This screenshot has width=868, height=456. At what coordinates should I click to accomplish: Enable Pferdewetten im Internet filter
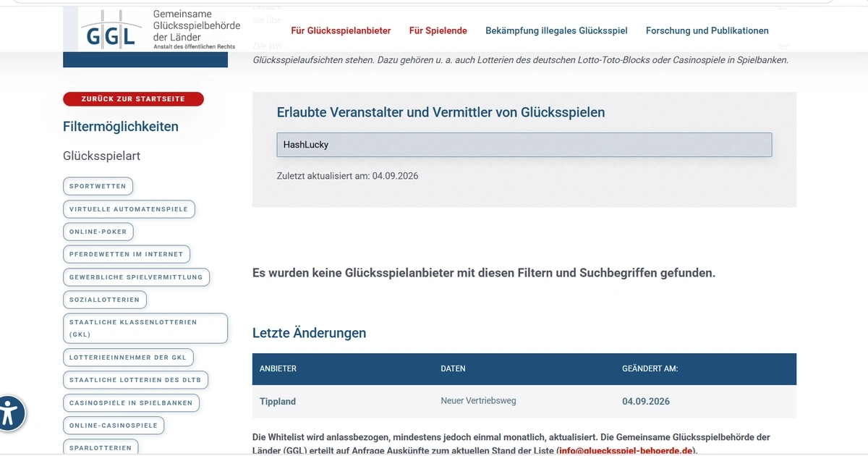pos(127,255)
